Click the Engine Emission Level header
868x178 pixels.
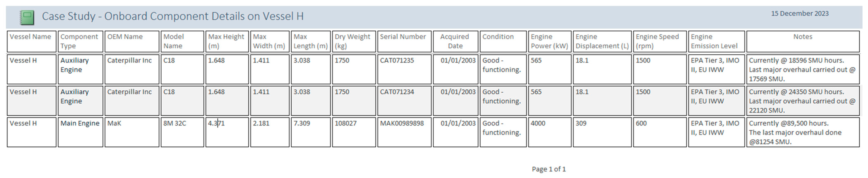[716, 41]
